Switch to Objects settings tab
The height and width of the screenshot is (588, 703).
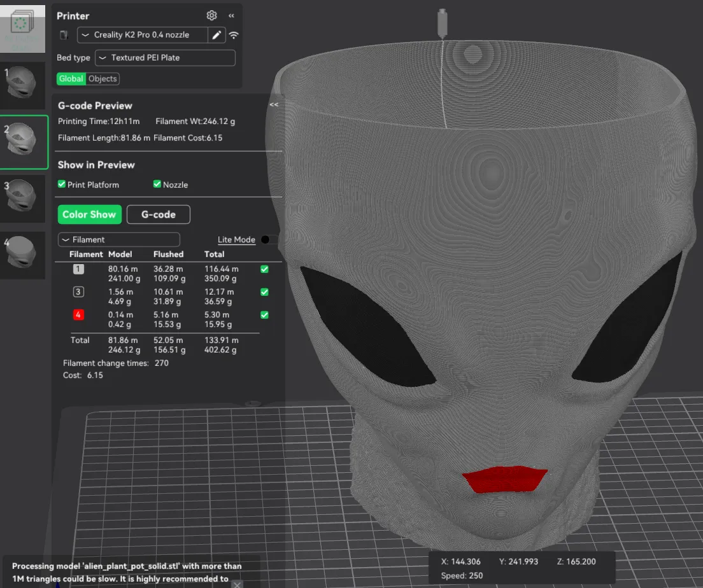103,78
